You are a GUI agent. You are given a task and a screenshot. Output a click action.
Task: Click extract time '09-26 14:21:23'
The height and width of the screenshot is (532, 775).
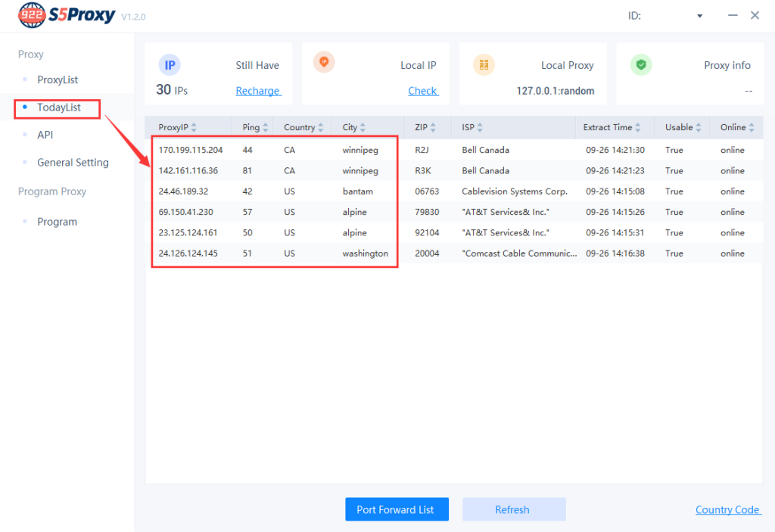point(615,170)
